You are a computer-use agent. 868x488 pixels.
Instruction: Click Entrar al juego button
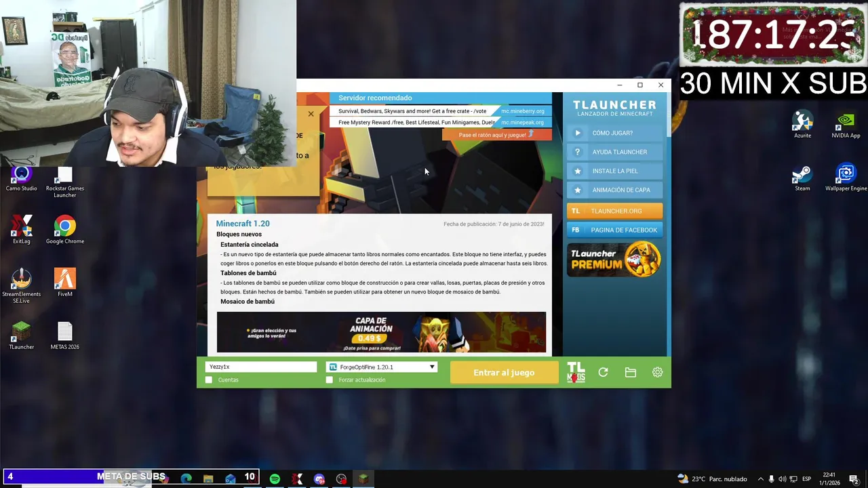point(504,372)
